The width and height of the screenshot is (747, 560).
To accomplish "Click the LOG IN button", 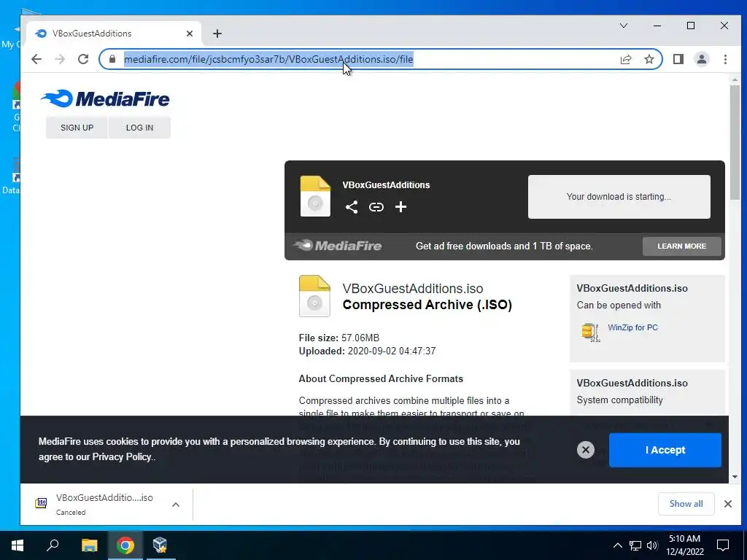I will (139, 128).
